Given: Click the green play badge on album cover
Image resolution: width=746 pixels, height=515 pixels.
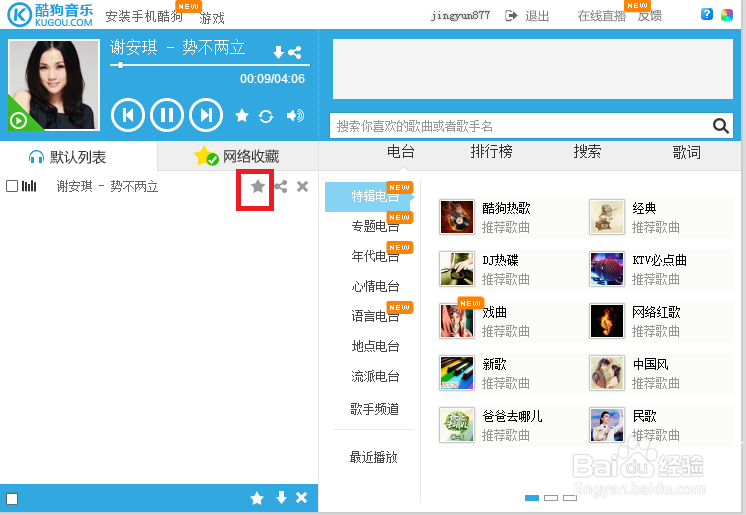Looking at the screenshot, I should [x=19, y=120].
